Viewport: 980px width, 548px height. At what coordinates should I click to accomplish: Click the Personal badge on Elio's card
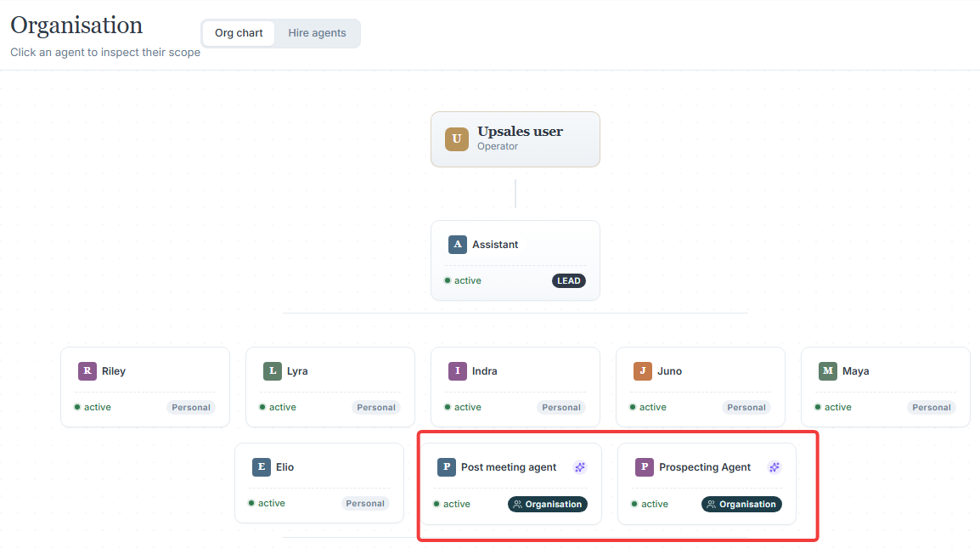[x=365, y=504]
